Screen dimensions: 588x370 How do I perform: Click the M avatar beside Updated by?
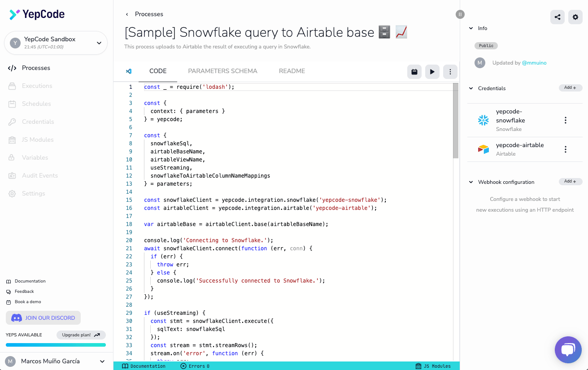click(x=480, y=63)
